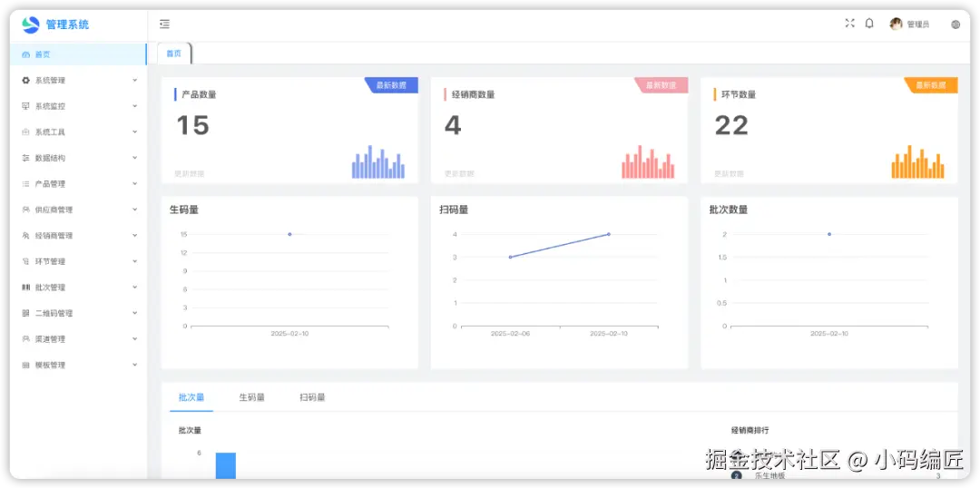Screen dimensions: 980x488
Task: Expand the 系统监控 menu chevron
Action: click(135, 105)
